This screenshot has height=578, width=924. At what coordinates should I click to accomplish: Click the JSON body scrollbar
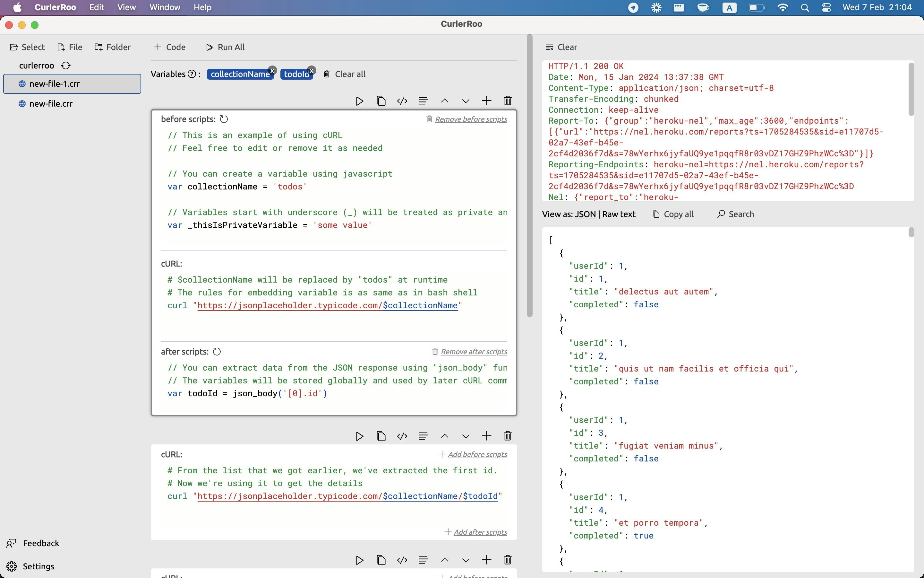(911, 232)
